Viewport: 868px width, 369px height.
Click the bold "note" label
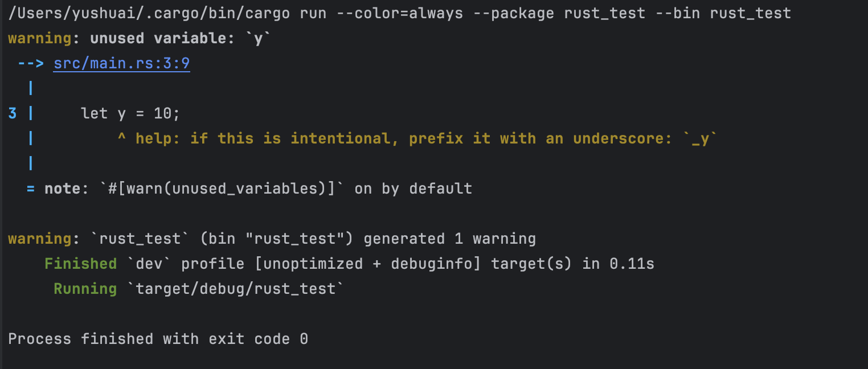pyautogui.click(x=62, y=188)
